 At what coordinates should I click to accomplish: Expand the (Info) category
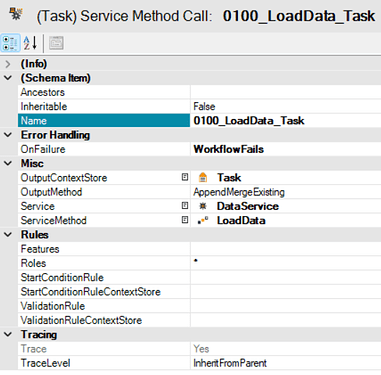[8, 64]
